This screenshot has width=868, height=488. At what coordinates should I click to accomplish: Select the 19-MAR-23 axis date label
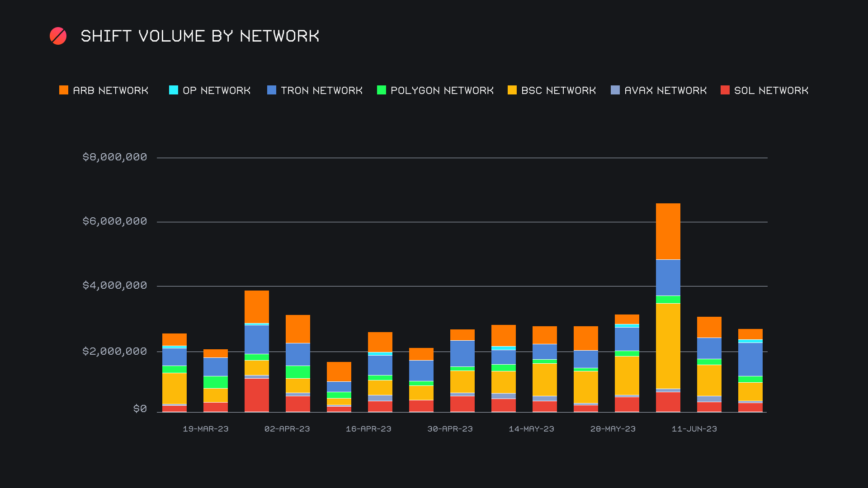click(x=206, y=429)
